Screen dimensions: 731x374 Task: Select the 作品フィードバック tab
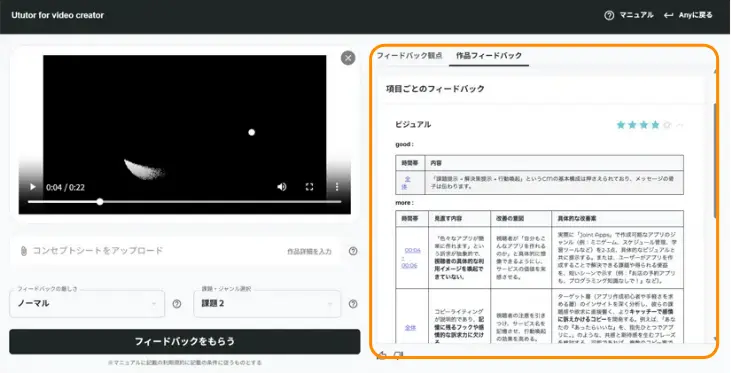click(x=489, y=55)
